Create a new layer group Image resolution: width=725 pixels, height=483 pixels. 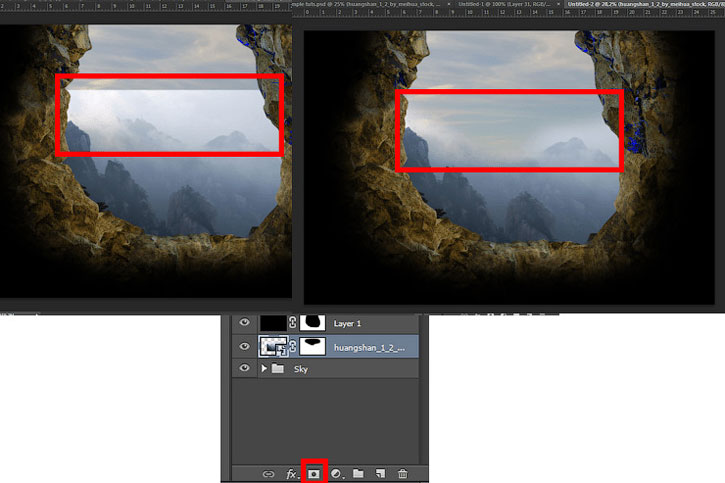tap(358, 473)
